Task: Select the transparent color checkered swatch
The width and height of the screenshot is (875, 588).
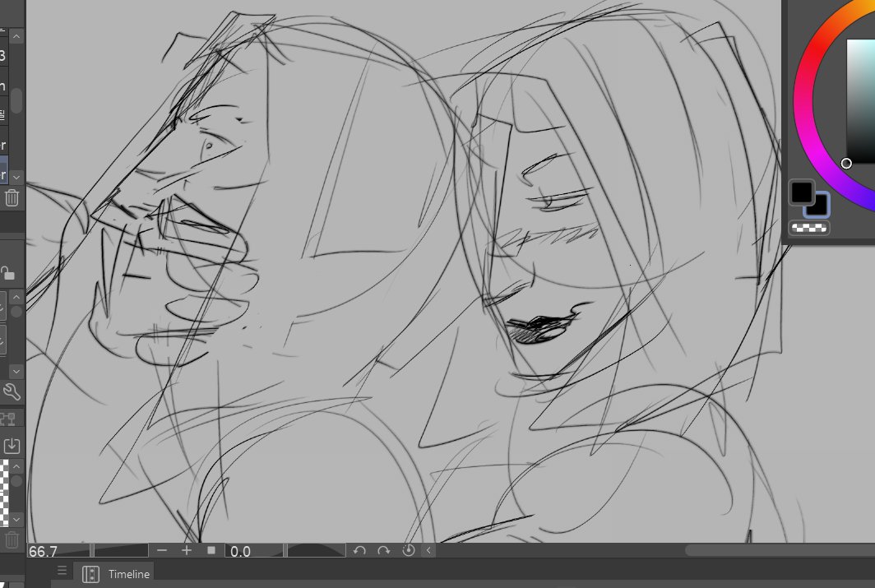Action: click(809, 228)
